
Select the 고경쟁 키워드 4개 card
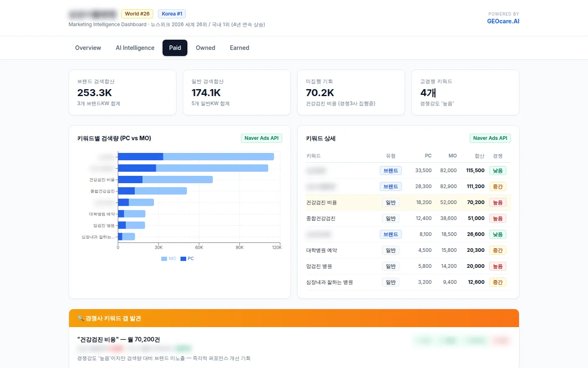coord(465,92)
